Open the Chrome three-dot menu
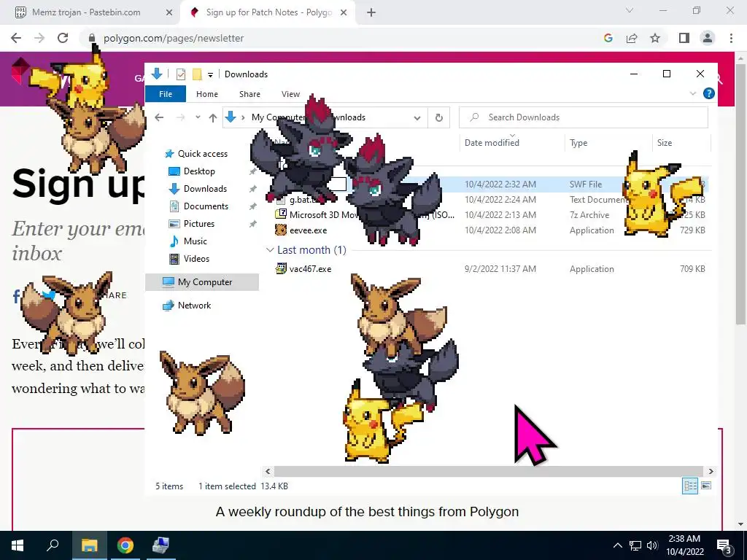This screenshot has height=560, width=747. [x=731, y=38]
